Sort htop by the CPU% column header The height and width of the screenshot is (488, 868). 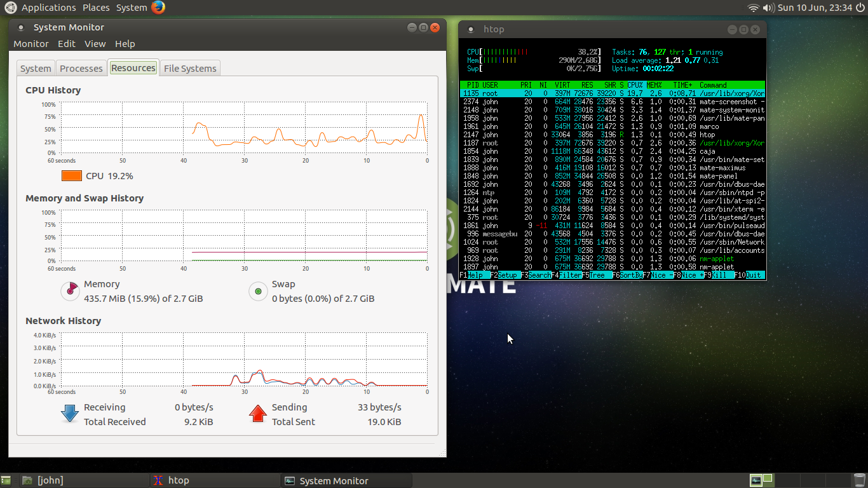click(635, 85)
